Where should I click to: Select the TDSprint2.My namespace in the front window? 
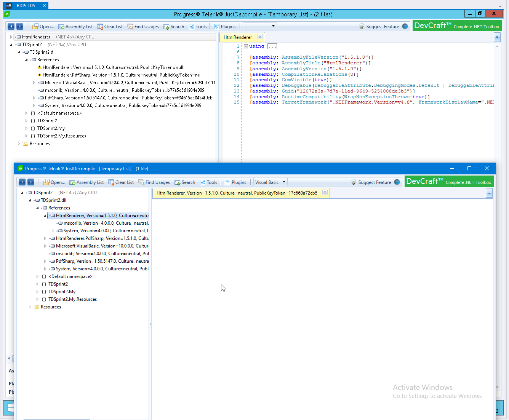[59, 292]
